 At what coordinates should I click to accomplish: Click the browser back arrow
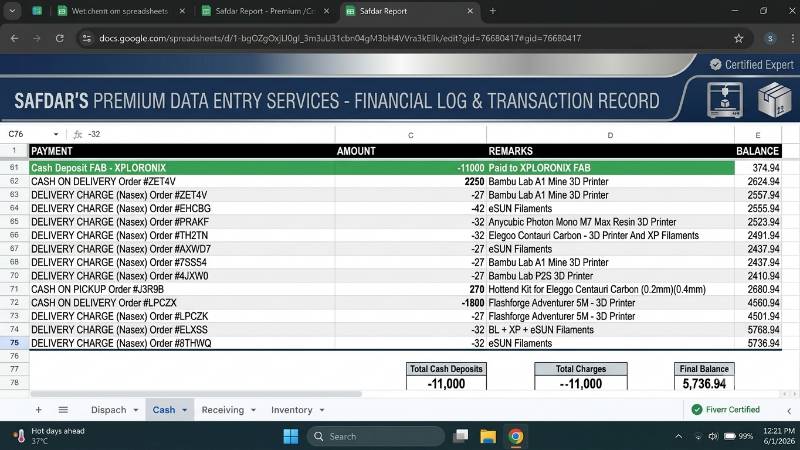pyautogui.click(x=14, y=38)
